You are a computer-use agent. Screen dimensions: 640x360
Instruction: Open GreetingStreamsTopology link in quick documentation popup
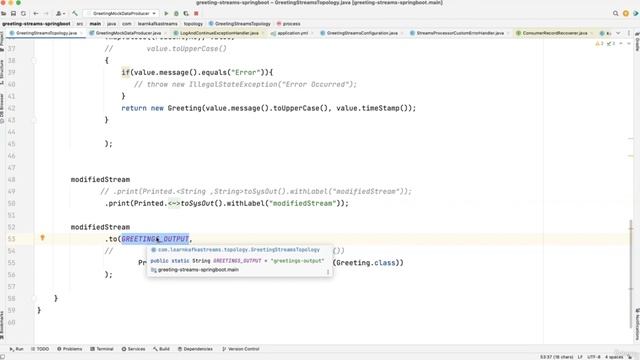tap(239, 250)
